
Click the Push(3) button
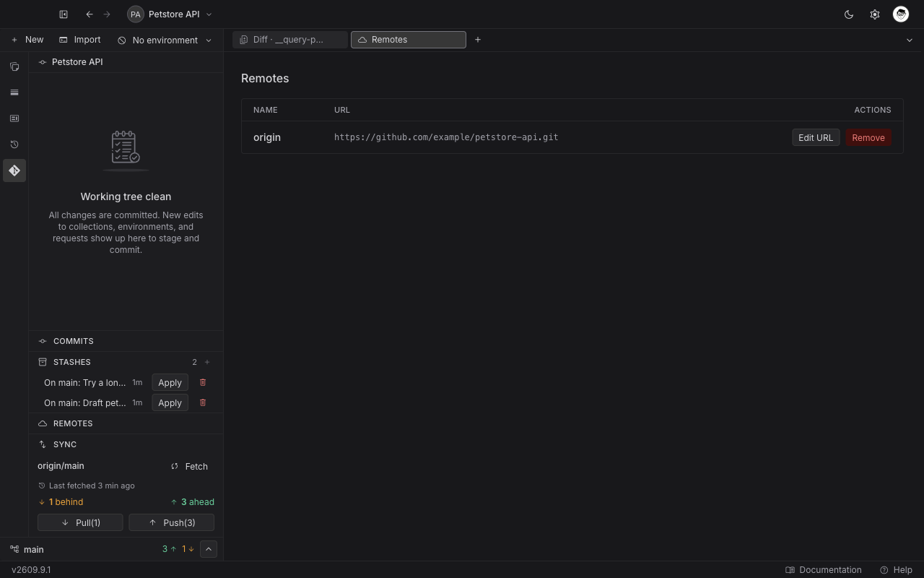(x=172, y=522)
